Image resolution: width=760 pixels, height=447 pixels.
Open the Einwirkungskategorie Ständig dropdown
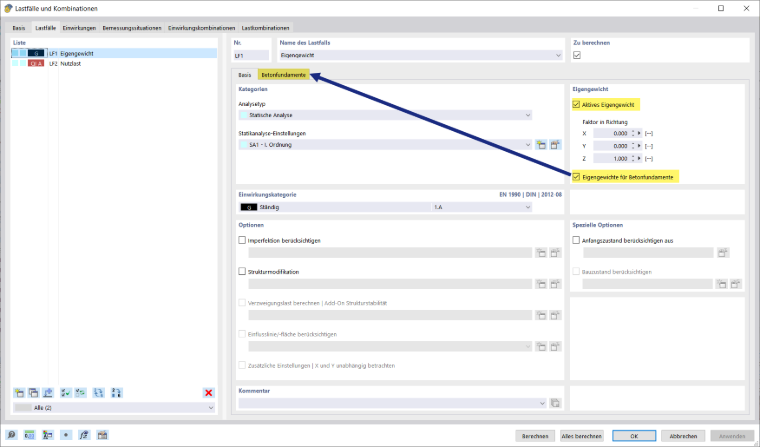point(528,207)
